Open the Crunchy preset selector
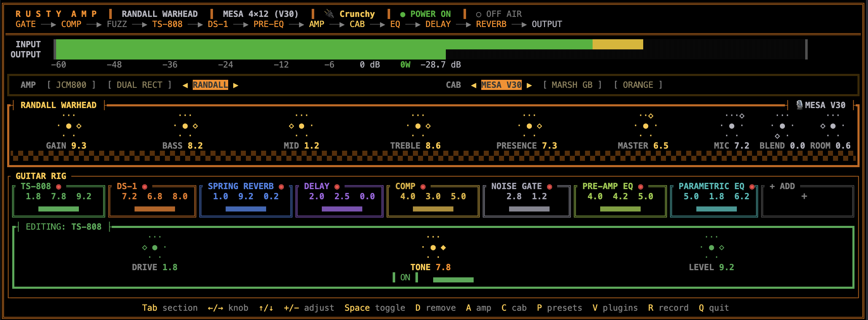Screen dimensions: 868x320 357,14
